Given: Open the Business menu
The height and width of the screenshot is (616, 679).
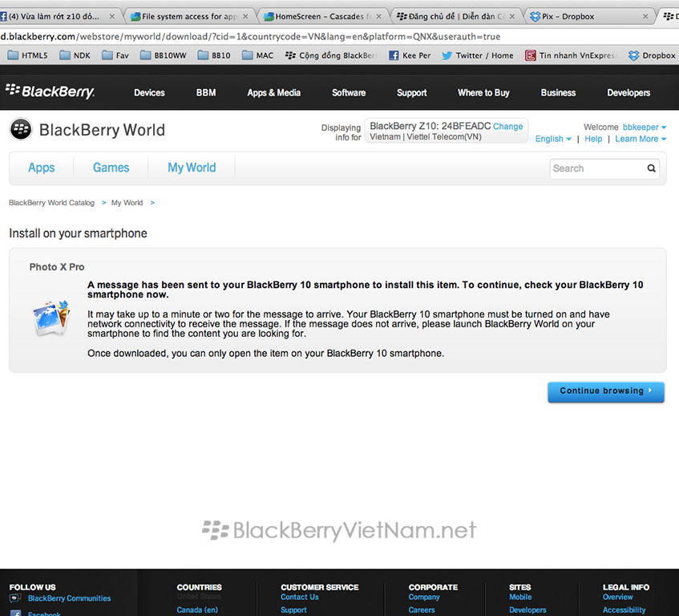Looking at the screenshot, I should click(558, 93).
